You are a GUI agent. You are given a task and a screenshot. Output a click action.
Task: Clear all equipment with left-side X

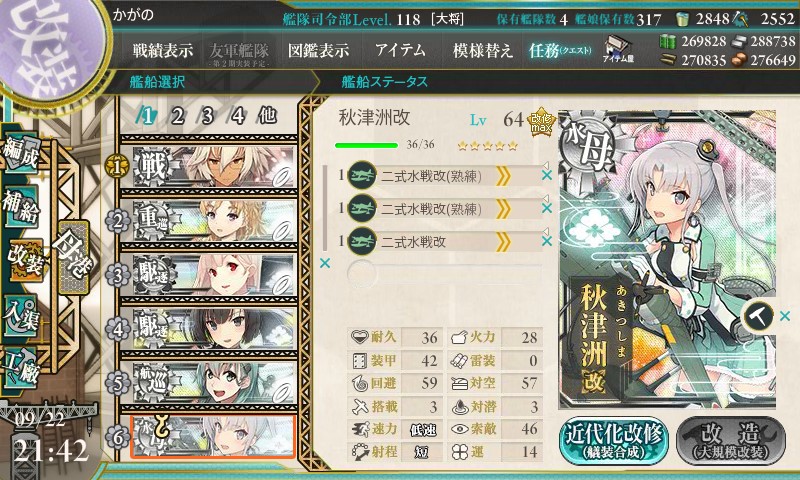pos(324,263)
